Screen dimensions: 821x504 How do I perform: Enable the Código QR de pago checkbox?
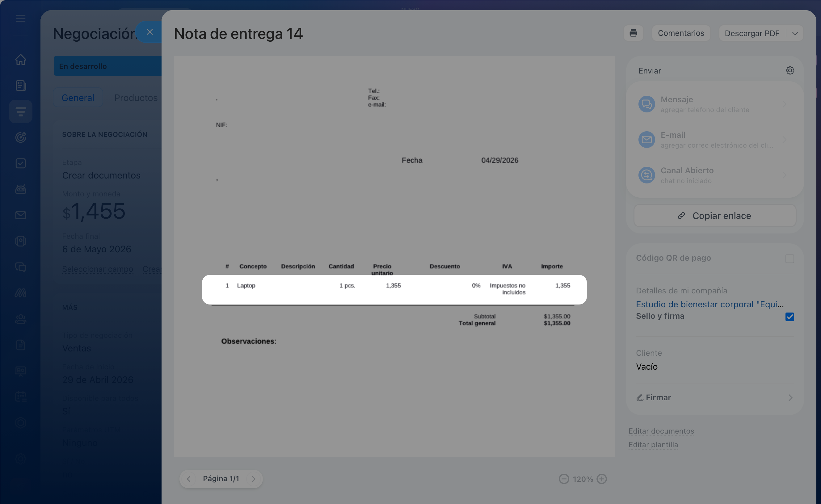[x=789, y=259]
